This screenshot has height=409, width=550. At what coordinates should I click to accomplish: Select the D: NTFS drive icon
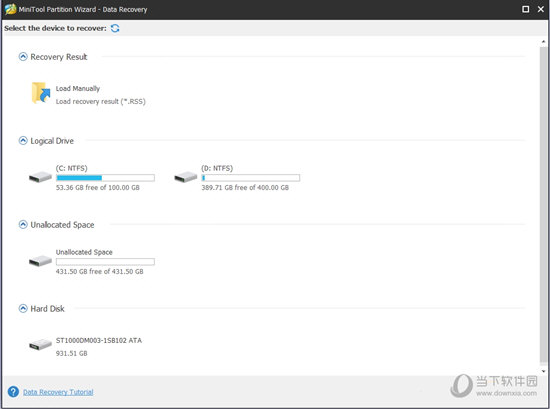(x=186, y=177)
